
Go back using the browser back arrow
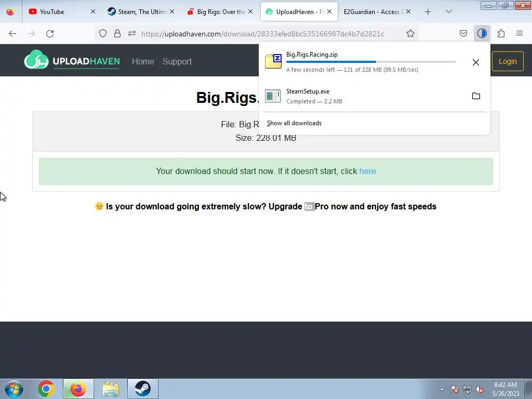coord(12,34)
